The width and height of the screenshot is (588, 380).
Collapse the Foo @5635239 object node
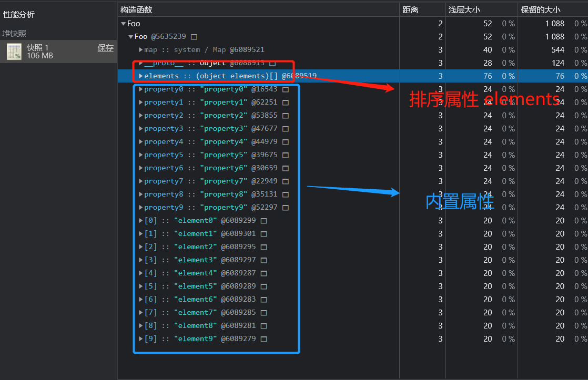coord(131,37)
